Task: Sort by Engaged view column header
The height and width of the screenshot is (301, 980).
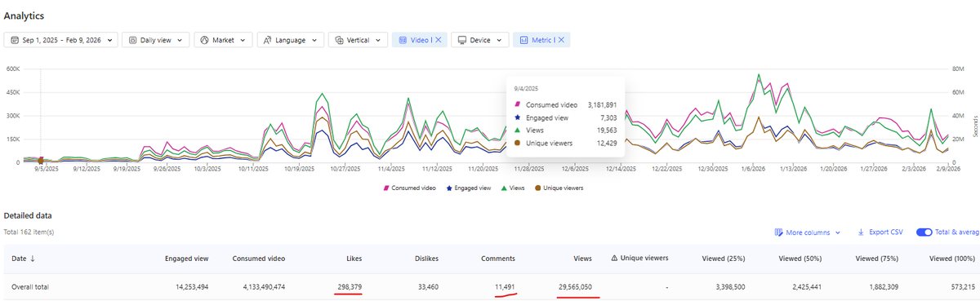Action: (x=186, y=258)
